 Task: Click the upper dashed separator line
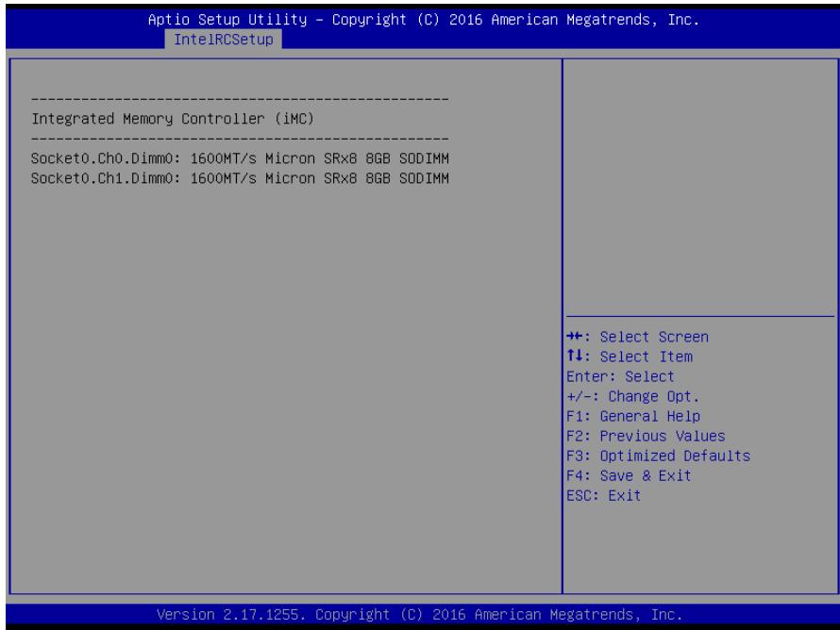(x=240, y=99)
